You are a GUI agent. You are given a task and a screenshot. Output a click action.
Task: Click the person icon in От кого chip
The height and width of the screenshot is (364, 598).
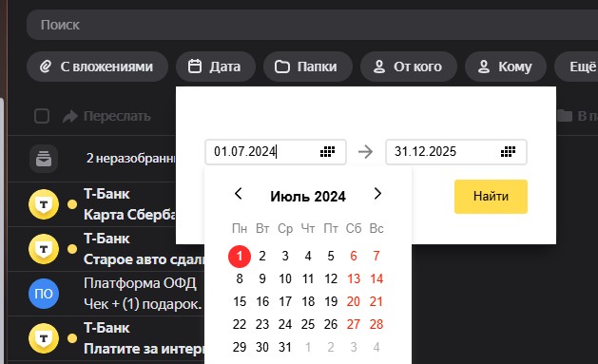pos(379,67)
